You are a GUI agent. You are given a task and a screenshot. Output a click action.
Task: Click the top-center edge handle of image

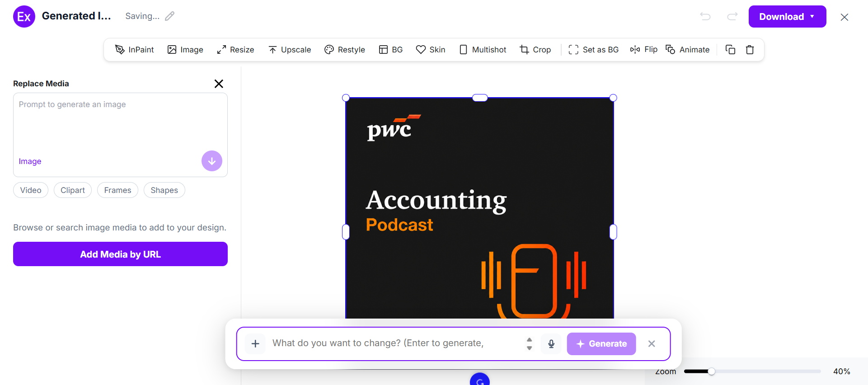coord(480,98)
